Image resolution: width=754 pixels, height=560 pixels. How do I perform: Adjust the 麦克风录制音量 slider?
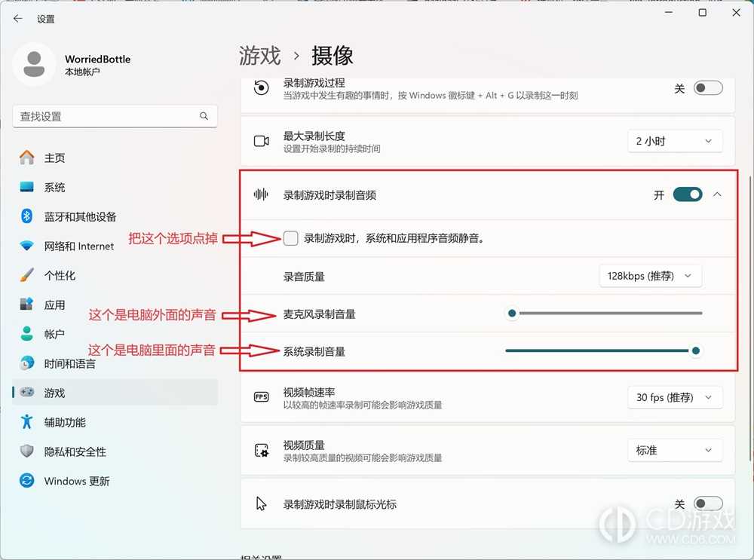point(512,312)
